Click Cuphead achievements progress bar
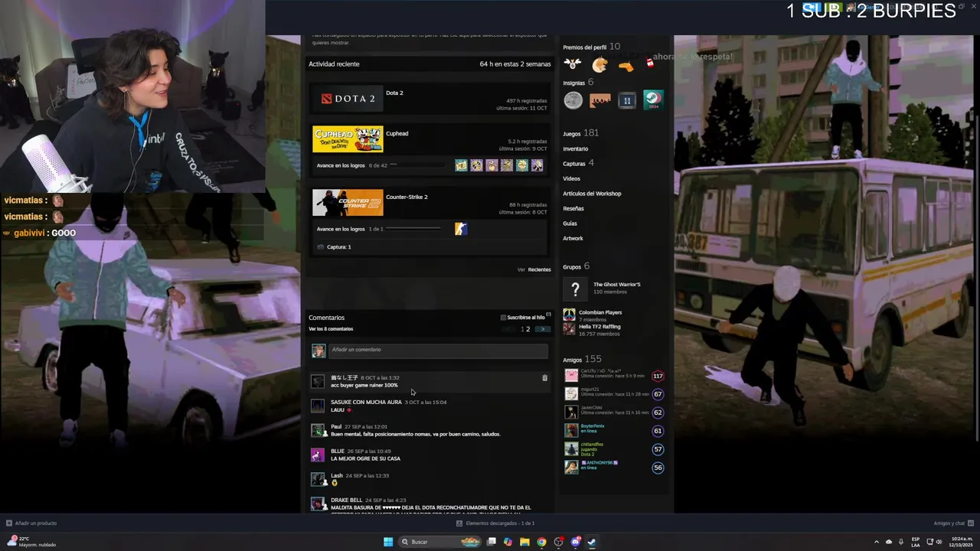Screen dimensions: 980x551 (x=417, y=165)
